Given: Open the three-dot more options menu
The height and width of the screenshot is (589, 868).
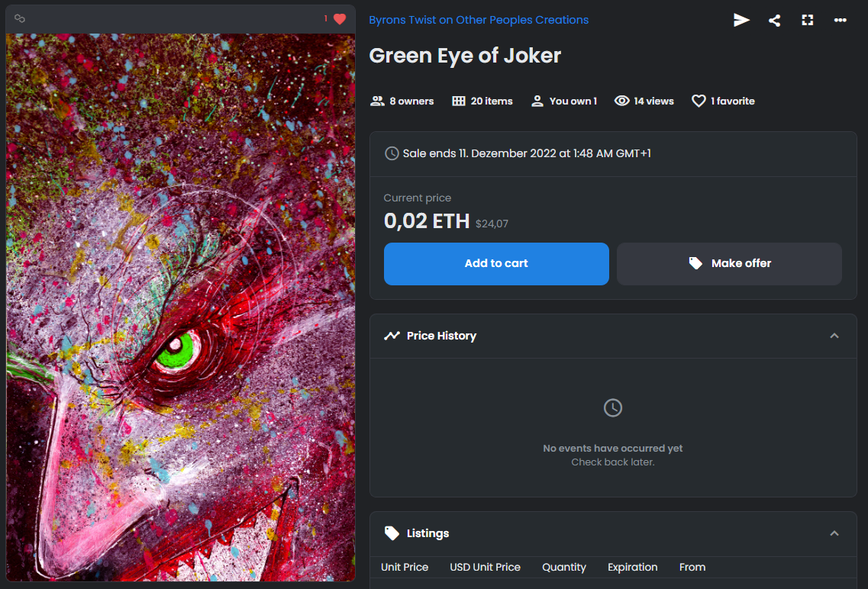Looking at the screenshot, I should click(x=840, y=20).
